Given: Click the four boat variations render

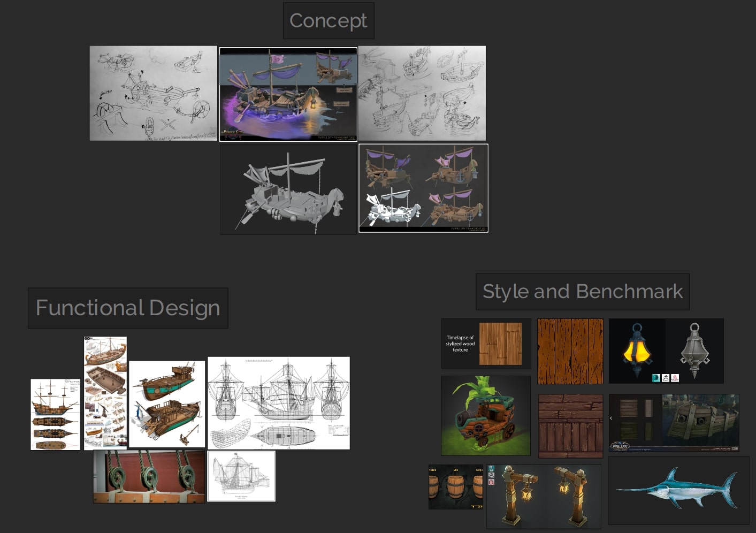Looking at the screenshot, I should [x=423, y=188].
